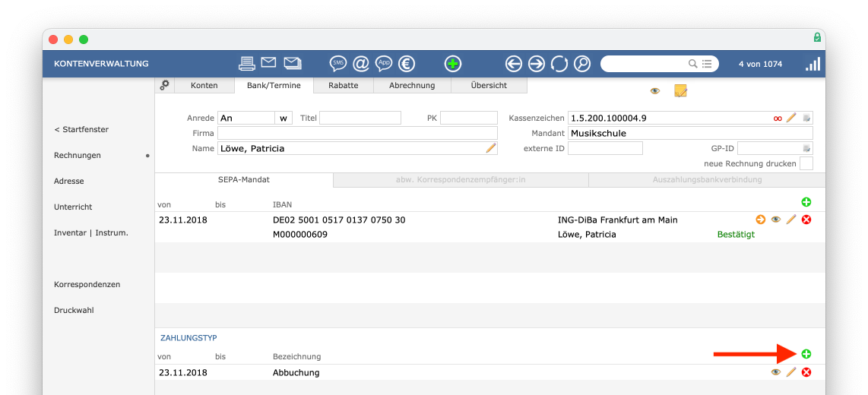
Task: Select the SEPA-Mandat sub-tab
Action: pyautogui.click(x=244, y=180)
